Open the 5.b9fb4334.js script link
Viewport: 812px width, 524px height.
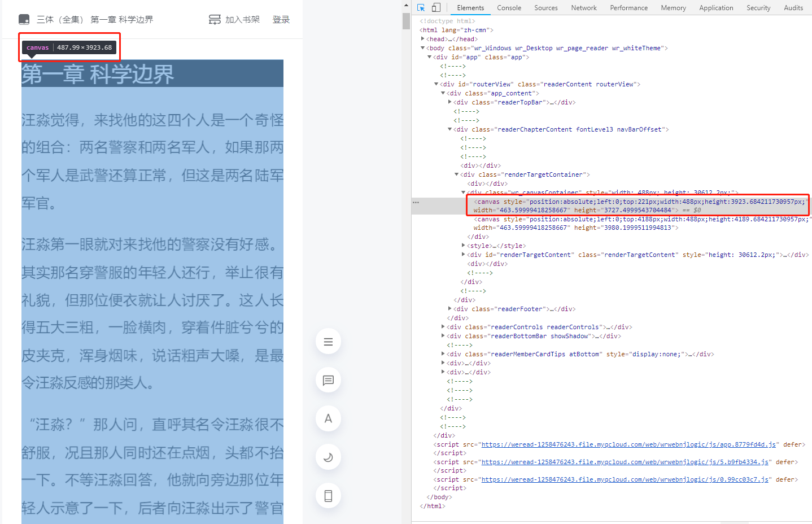(625, 462)
